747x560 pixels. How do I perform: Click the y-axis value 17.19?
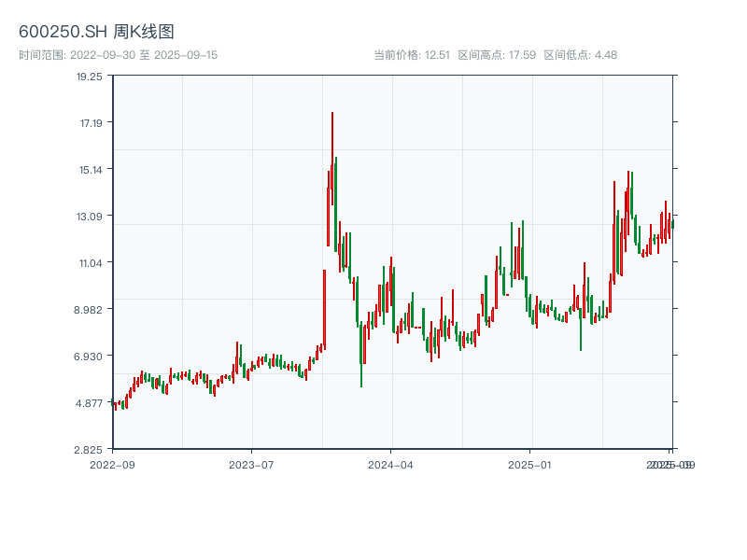(91, 123)
